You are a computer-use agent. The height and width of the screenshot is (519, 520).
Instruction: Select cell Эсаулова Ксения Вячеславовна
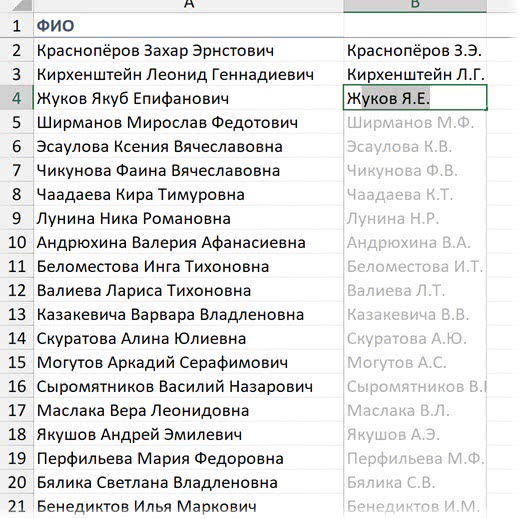pyautogui.click(x=188, y=146)
